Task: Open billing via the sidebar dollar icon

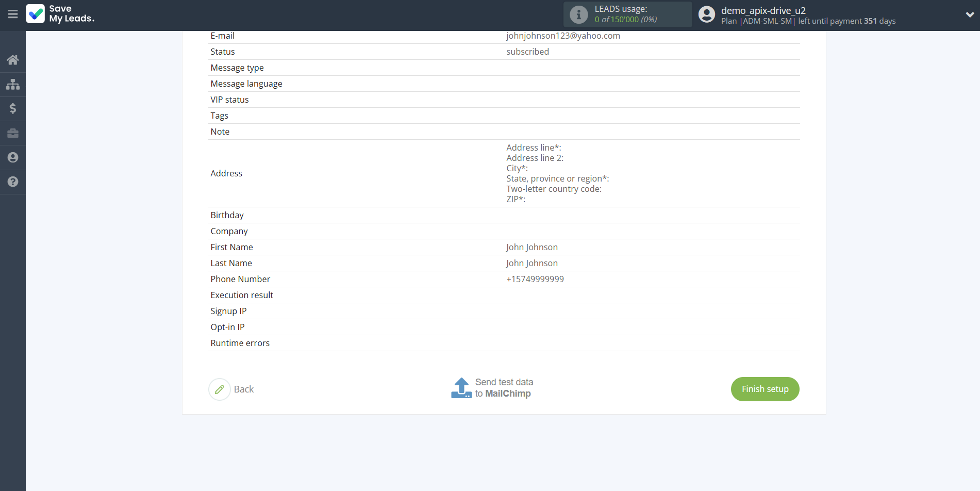Action: point(13,108)
